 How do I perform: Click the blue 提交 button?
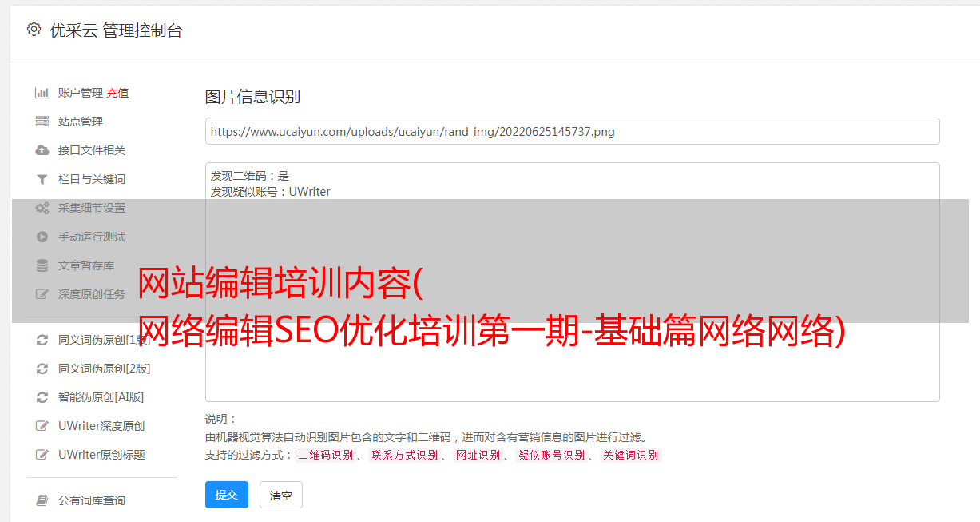227,495
